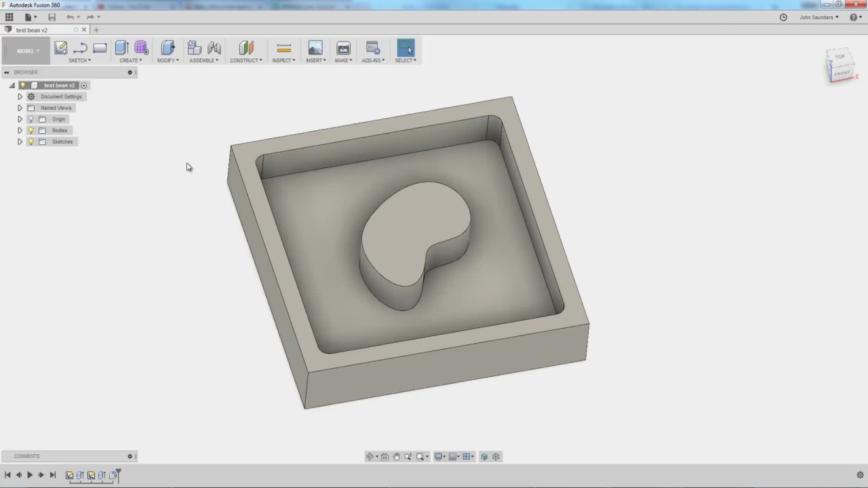The width and height of the screenshot is (868, 488).
Task: Click the New Component assemble icon
Action: click(x=194, y=47)
